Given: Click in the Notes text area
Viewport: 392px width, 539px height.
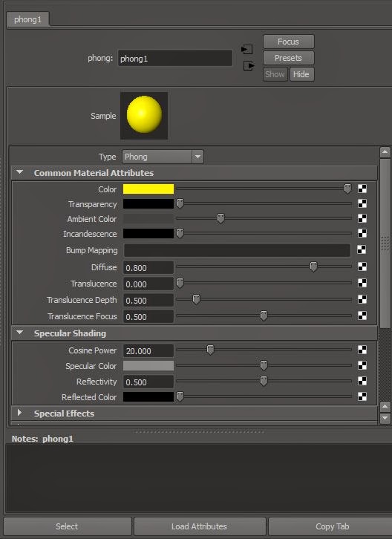Looking at the screenshot, I should coord(199,478).
